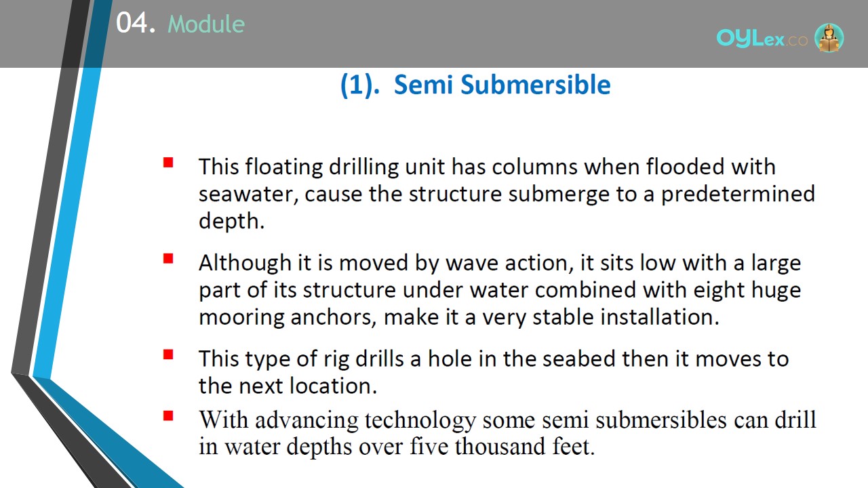
Task: Click the 'floating drilling unit' paragraph
Action: pos(507,194)
